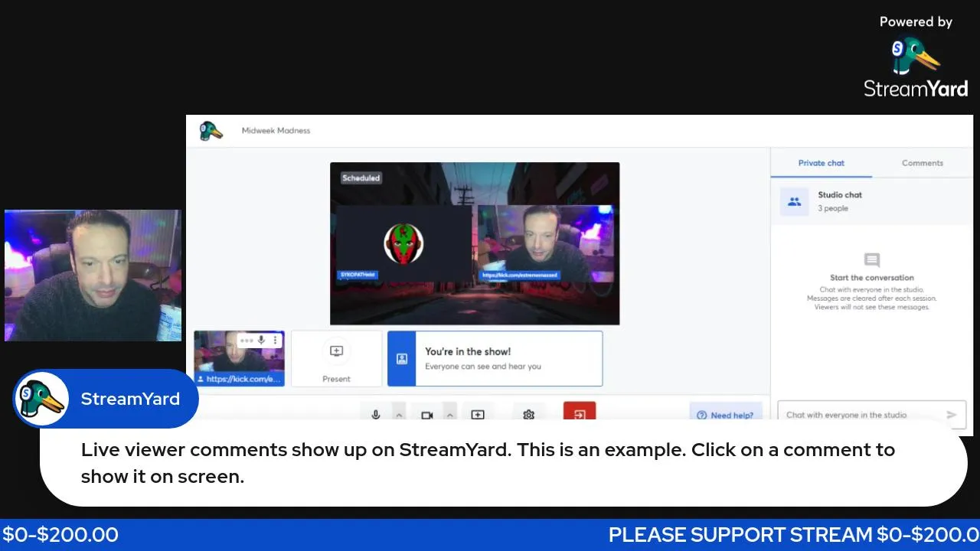Viewport: 980px width, 551px height.
Task: Turn off the camera in the bottom toolbar
Action: pos(427,414)
